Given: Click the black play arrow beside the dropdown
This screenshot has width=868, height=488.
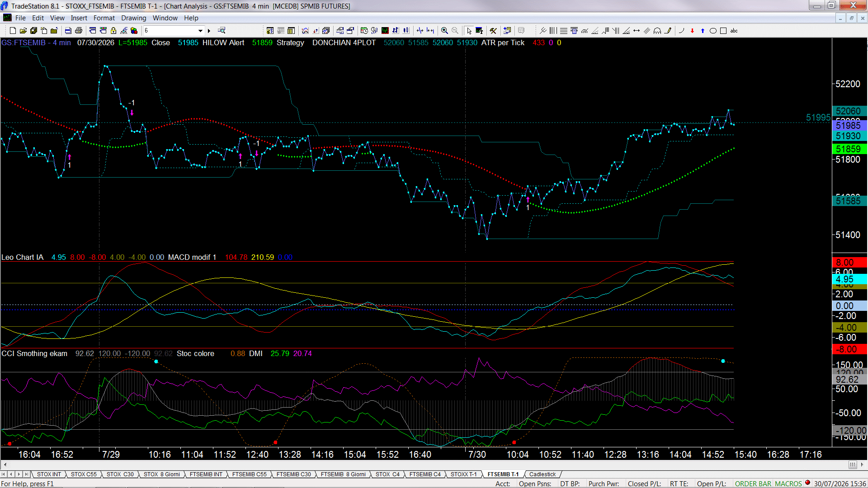Looking at the screenshot, I should click(x=209, y=31).
